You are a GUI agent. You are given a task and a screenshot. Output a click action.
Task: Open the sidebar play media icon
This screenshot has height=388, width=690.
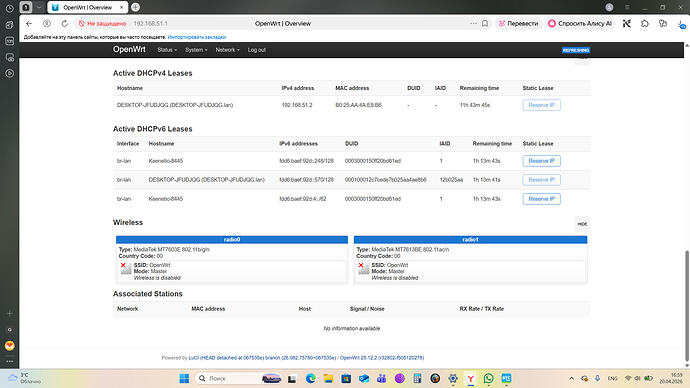tap(10, 73)
